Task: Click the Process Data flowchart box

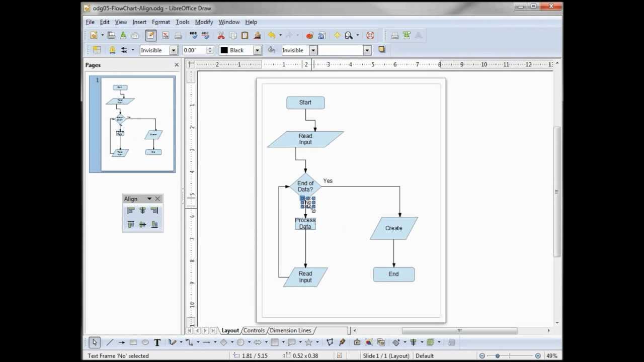Action: [305, 224]
